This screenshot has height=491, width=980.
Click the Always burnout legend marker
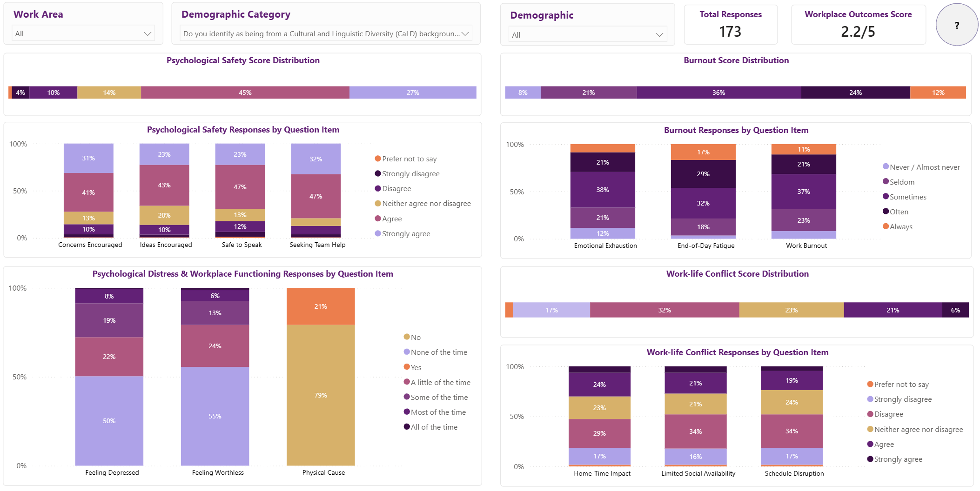(886, 226)
